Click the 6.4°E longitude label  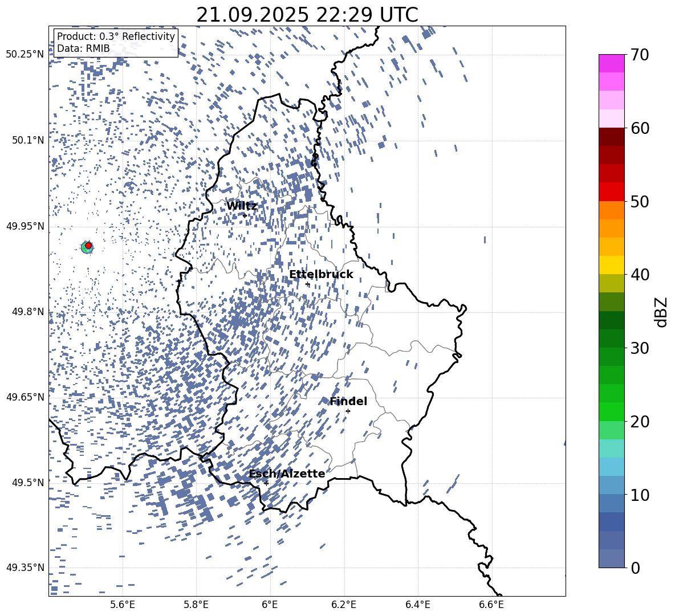point(417,605)
